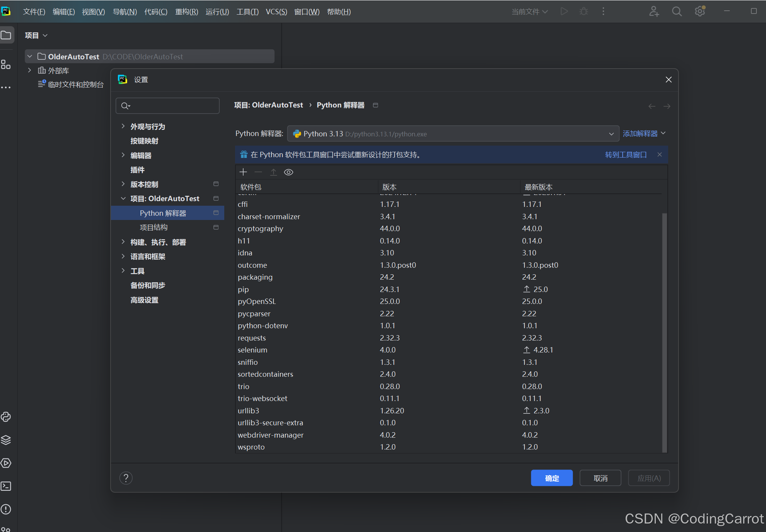Click the settings search field
The width and height of the screenshot is (766, 532).
point(168,106)
